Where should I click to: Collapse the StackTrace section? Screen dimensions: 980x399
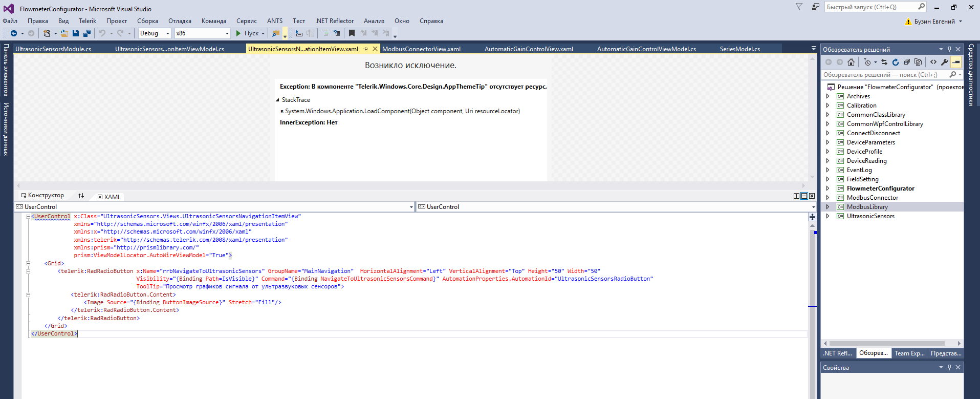pyautogui.click(x=278, y=100)
